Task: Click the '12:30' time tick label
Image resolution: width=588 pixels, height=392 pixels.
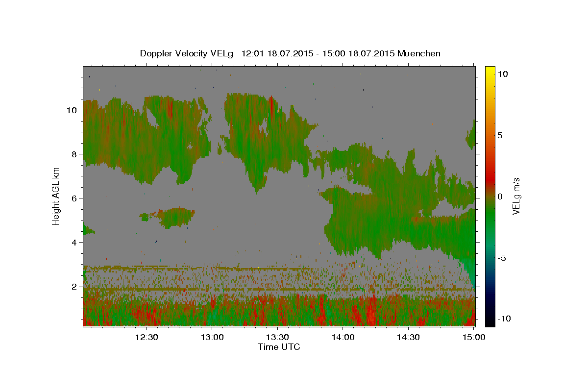Action: pos(147,337)
